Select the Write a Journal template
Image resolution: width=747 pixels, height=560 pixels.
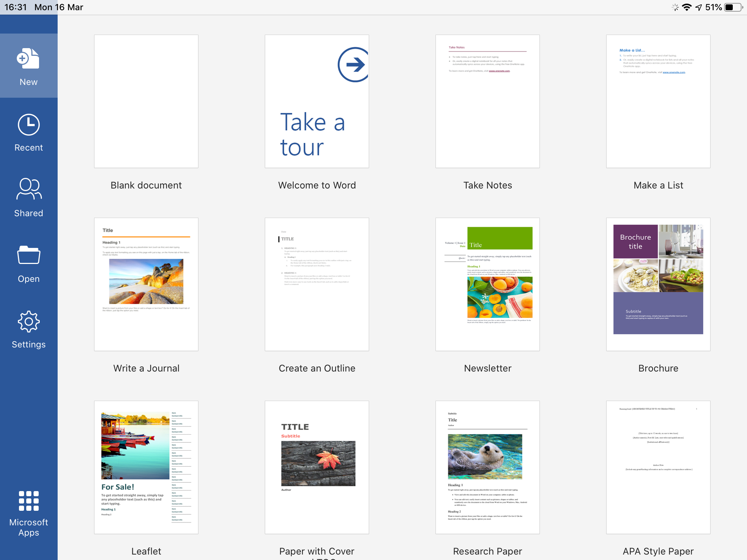[146, 284]
